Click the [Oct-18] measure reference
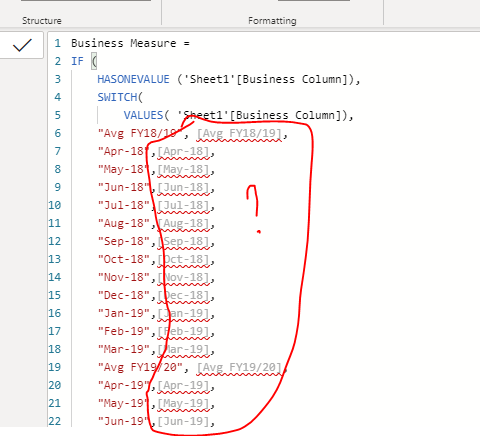480x436 pixels. pyautogui.click(x=183, y=259)
